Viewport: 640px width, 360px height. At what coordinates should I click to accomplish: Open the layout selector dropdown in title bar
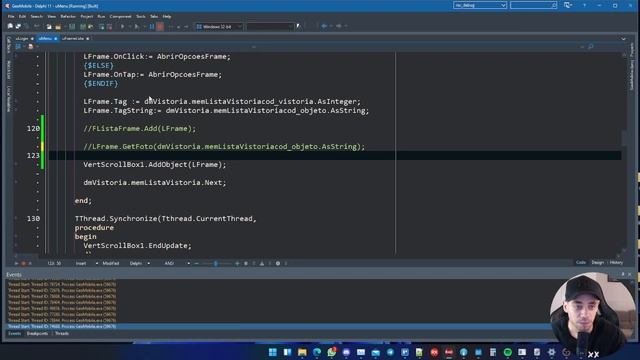480,5
